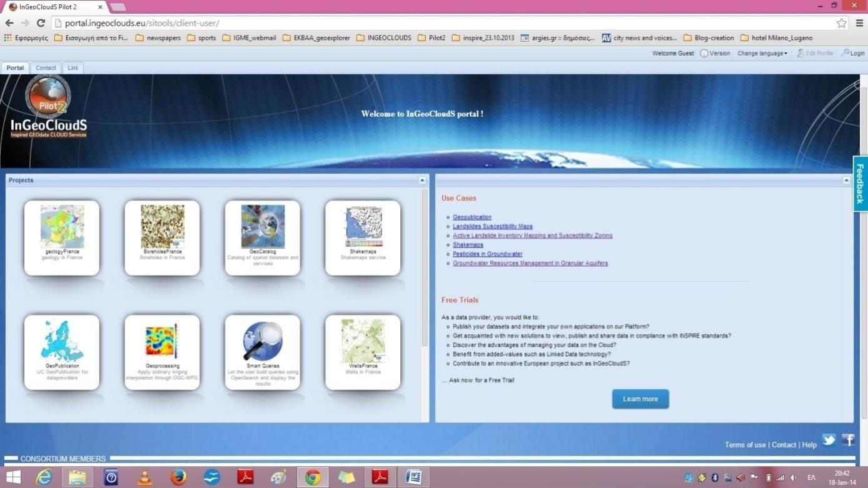Open the Shakemaps project icon
This screenshot has height=488, width=868.
tap(363, 227)
